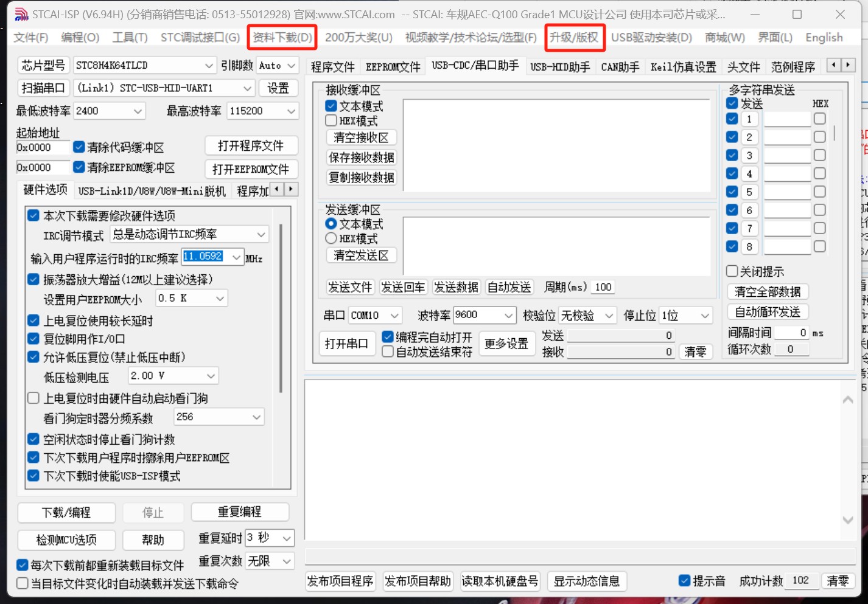Click the 接收缓冲区 text area

click(557, 146)
